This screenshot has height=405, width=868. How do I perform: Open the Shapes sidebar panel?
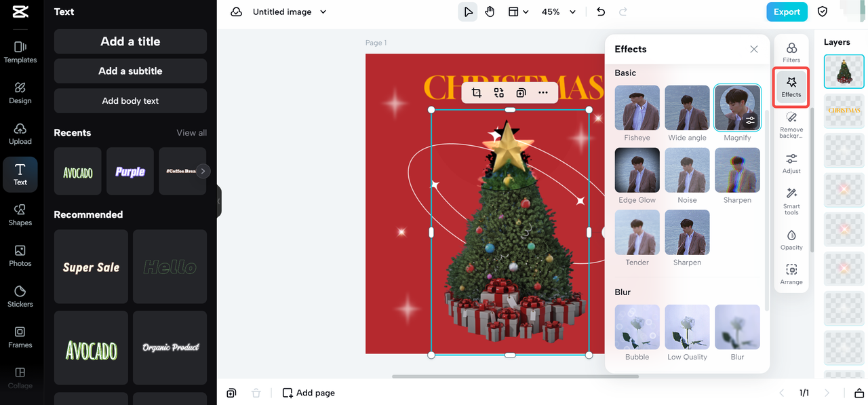tap(20, 214)
